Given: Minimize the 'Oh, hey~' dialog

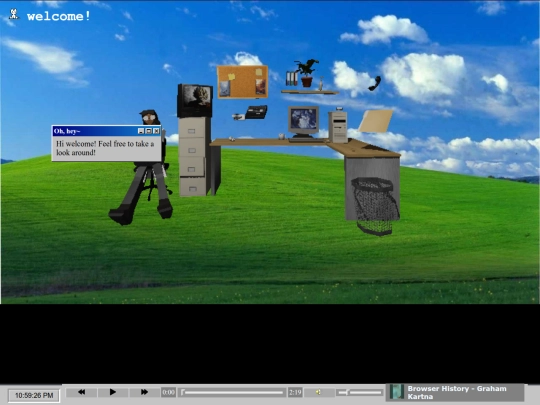Looking at the screenshot, I should point(141,131).
